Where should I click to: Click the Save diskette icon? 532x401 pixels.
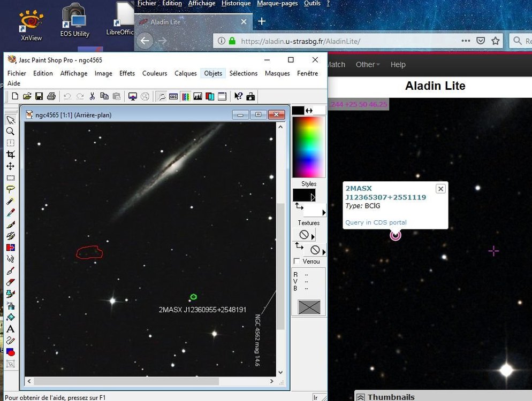click(x=39, y=96)
